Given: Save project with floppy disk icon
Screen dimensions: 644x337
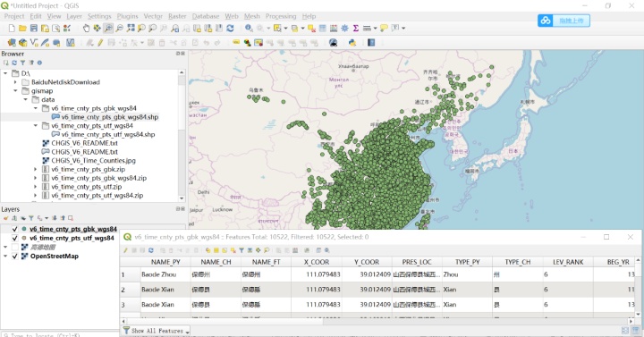Looking at the screenshot, I should pos(34,28).
